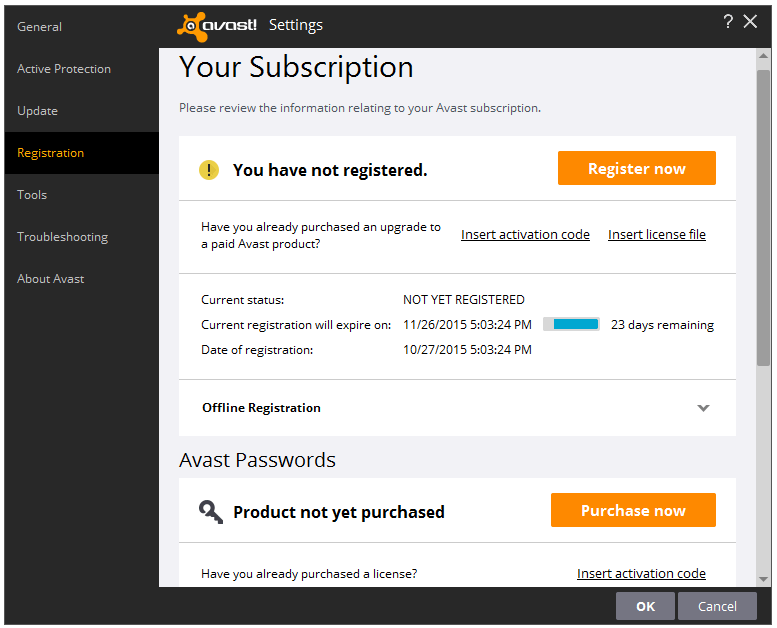Confirm settings with the OK button
777x628 pixels.
click(645, 606)
